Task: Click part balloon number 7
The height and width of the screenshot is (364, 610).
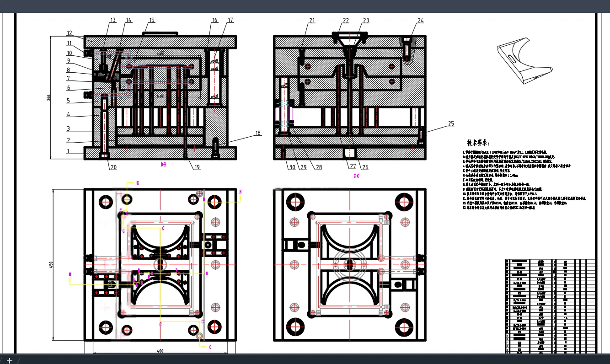Action: [68, 79]
